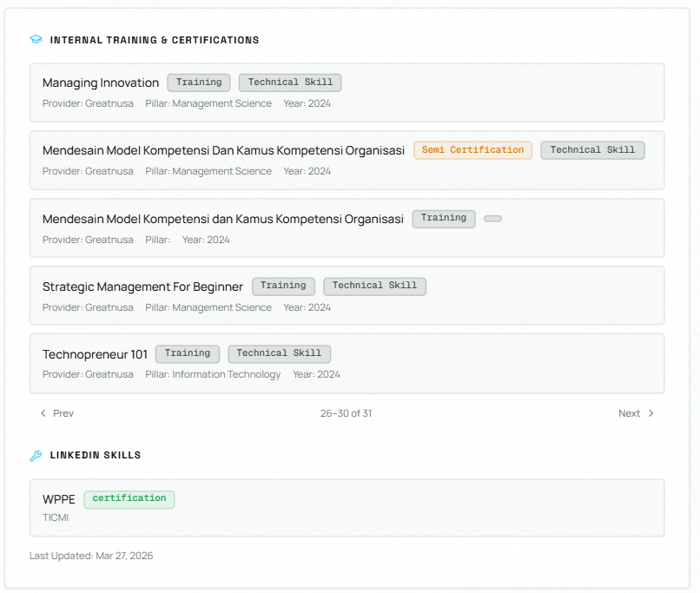Image resolution: width=700 pixels, height=593 pixels.
Task: Click the 26–30 of 31 page indicator
Action: pos(346,413)
